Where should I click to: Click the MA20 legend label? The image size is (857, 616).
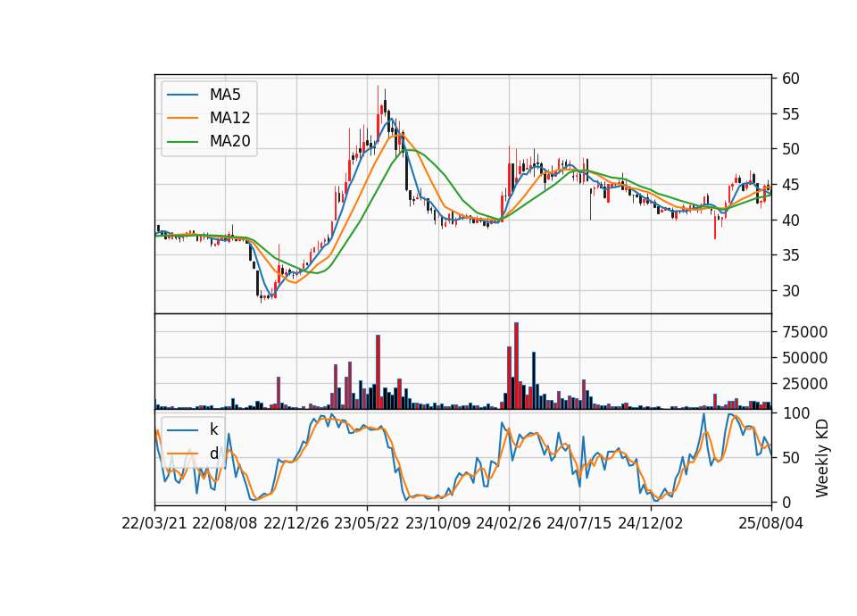229,142
